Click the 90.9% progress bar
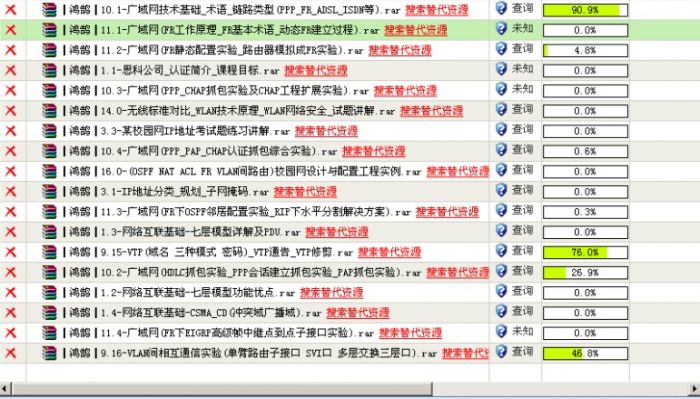 (585, 10)
